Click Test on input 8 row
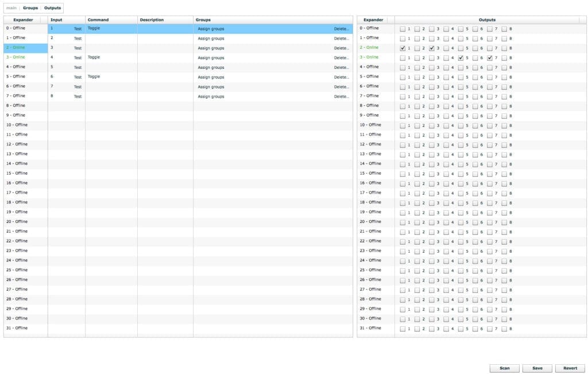Screen dimensions: 588x374 coord(78,97)
